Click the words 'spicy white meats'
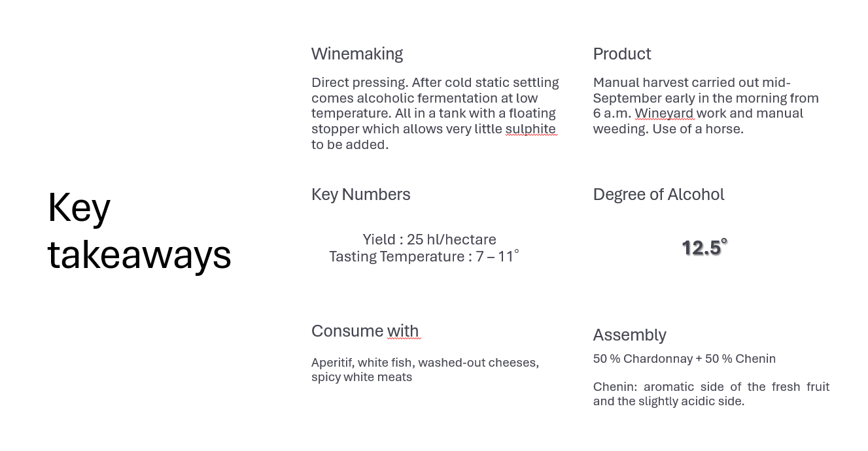This screenshot has height=451, width=868. click(362, 377)
